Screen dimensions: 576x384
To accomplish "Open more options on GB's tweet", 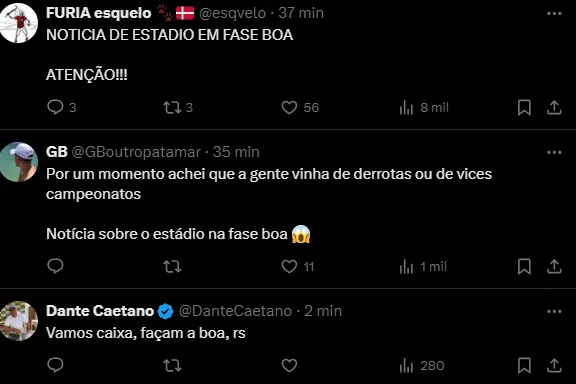I will click(554, 152).
